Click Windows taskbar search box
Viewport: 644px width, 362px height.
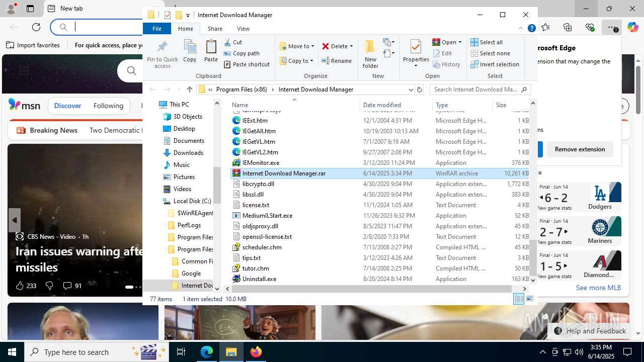(96, 352)
